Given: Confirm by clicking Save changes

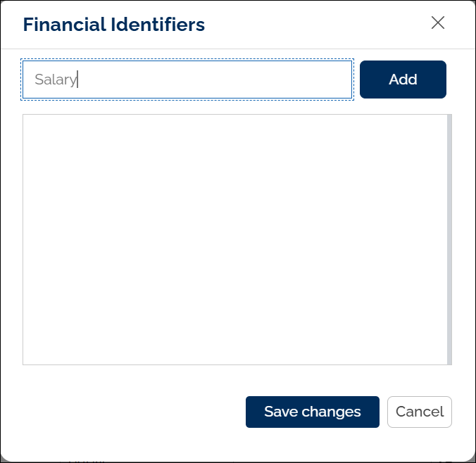Looking at the screenshot, I should [x=312, y=412].
